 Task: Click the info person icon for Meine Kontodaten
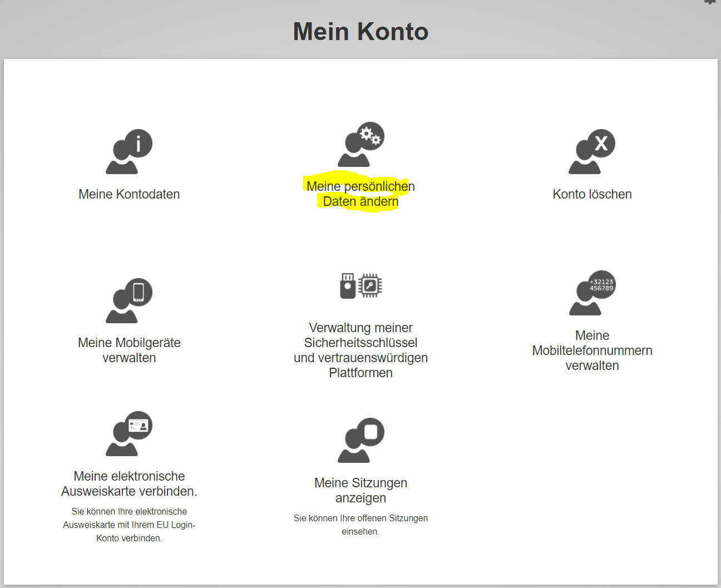tap(129, 152)
